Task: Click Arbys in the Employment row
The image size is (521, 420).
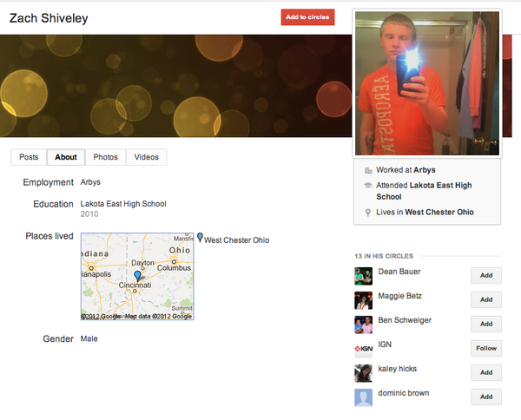Action: [90, 182]
